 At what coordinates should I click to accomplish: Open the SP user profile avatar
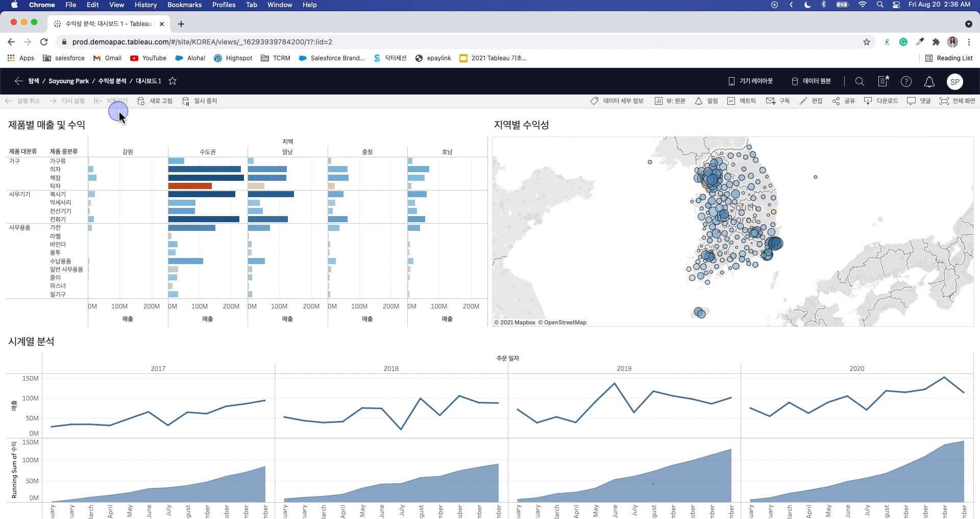[x=955, y=82]
